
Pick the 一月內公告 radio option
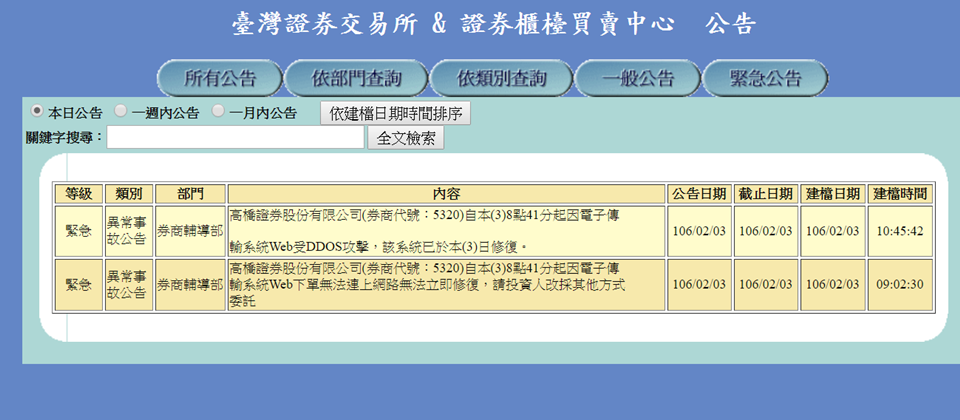[x=218, y=111]
